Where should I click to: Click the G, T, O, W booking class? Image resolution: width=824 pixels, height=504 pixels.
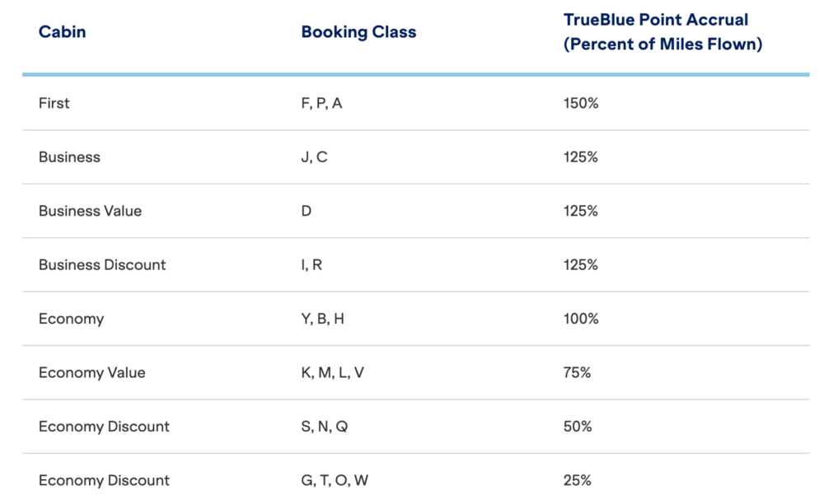click(332, 481)
